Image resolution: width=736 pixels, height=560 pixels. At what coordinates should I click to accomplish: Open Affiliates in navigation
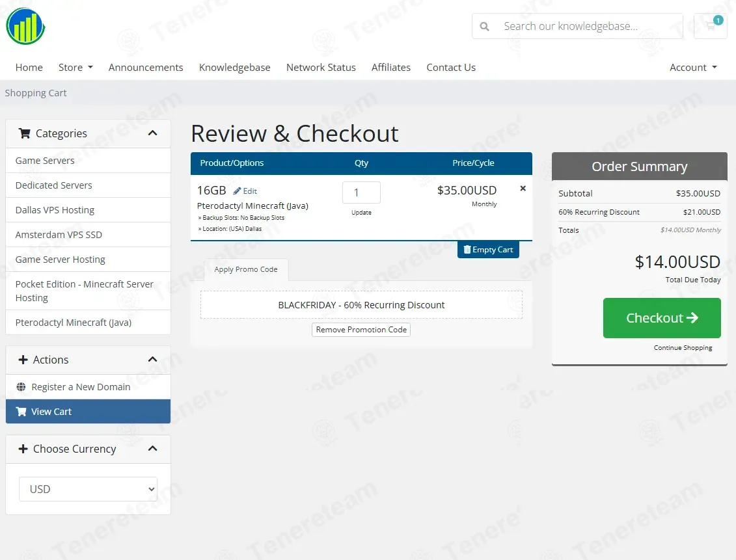(391, 68)
